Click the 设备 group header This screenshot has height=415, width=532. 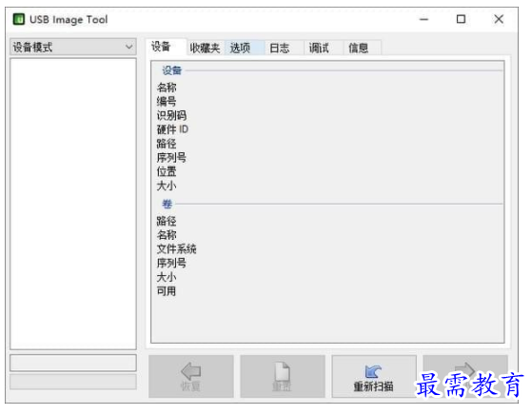[171, 70]
